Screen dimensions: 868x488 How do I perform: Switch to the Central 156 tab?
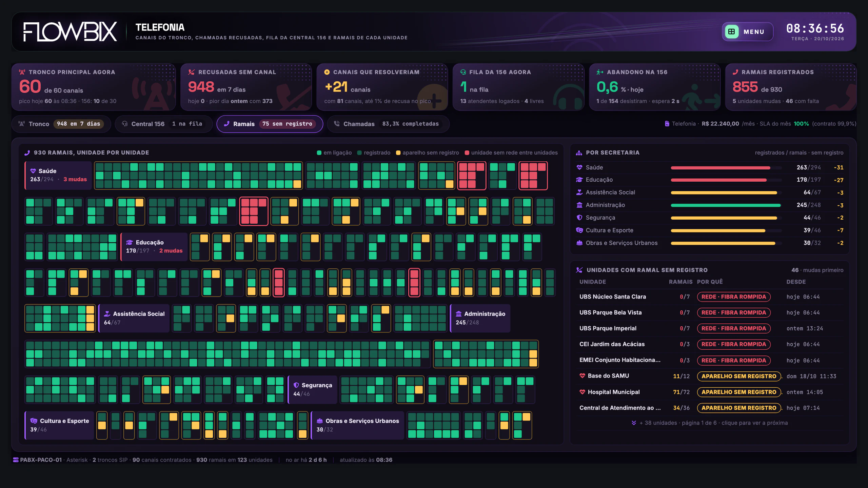(x=164, y=124)
